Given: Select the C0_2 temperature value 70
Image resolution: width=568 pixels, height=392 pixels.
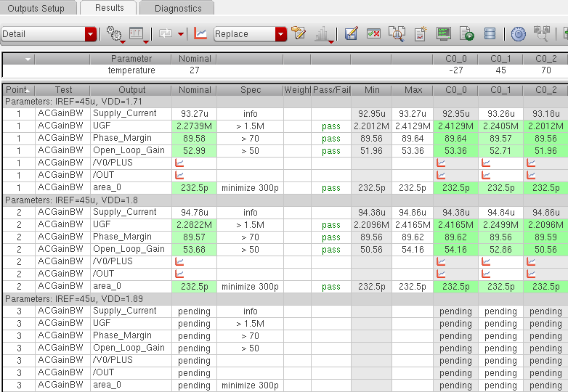Looking at the screenshot, I should [546, 70].
